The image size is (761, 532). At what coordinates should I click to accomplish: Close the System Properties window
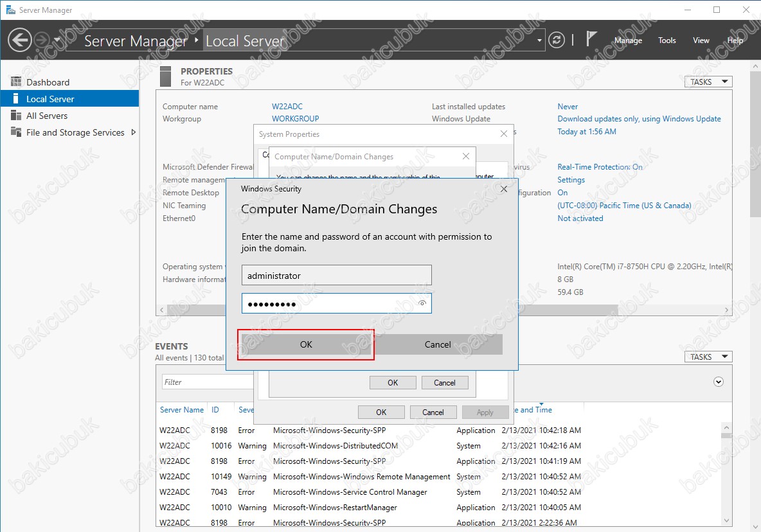504,134
